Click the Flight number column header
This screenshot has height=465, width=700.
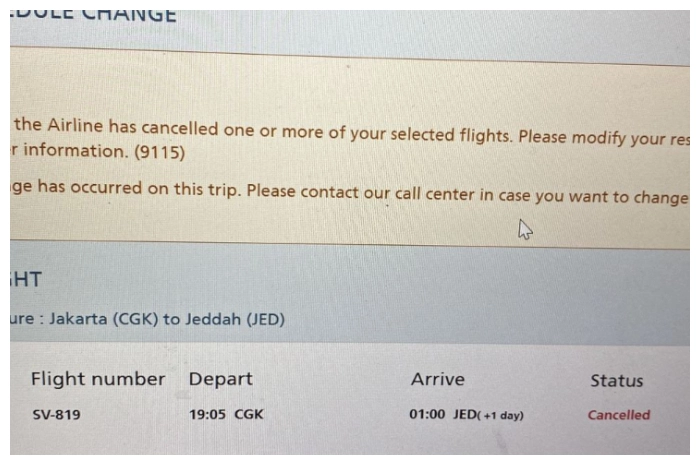tap(97, 380)
